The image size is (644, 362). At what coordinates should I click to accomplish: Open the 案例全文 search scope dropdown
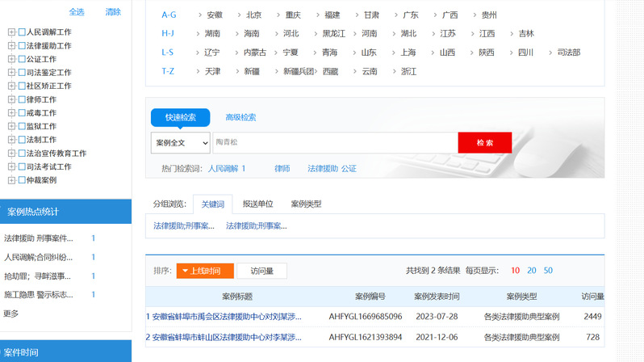pos(180,143)
